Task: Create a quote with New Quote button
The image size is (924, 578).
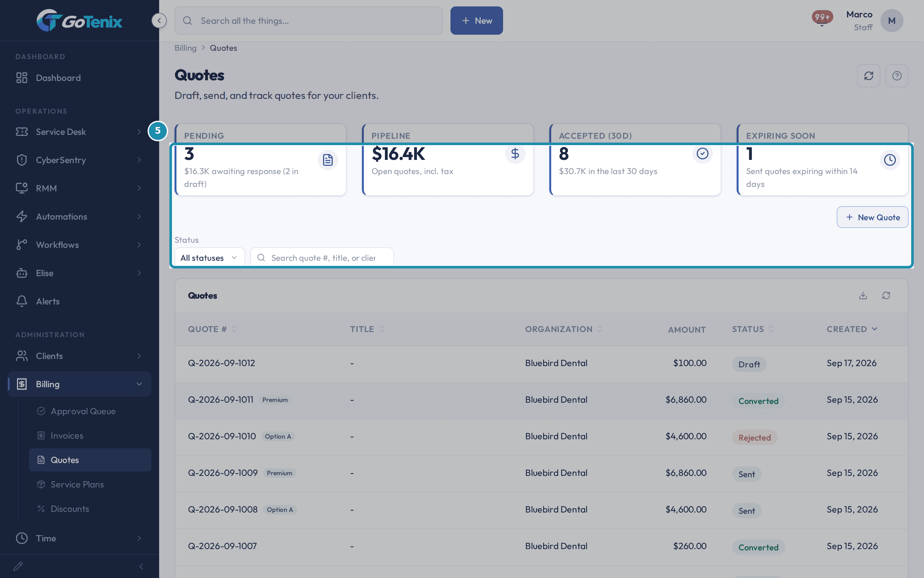Action: [872, 217]
